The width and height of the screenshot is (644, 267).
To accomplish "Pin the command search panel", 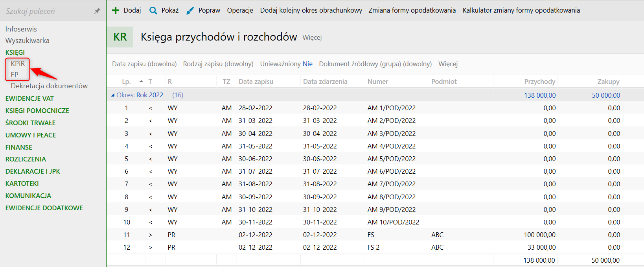I will pos(97,11).
